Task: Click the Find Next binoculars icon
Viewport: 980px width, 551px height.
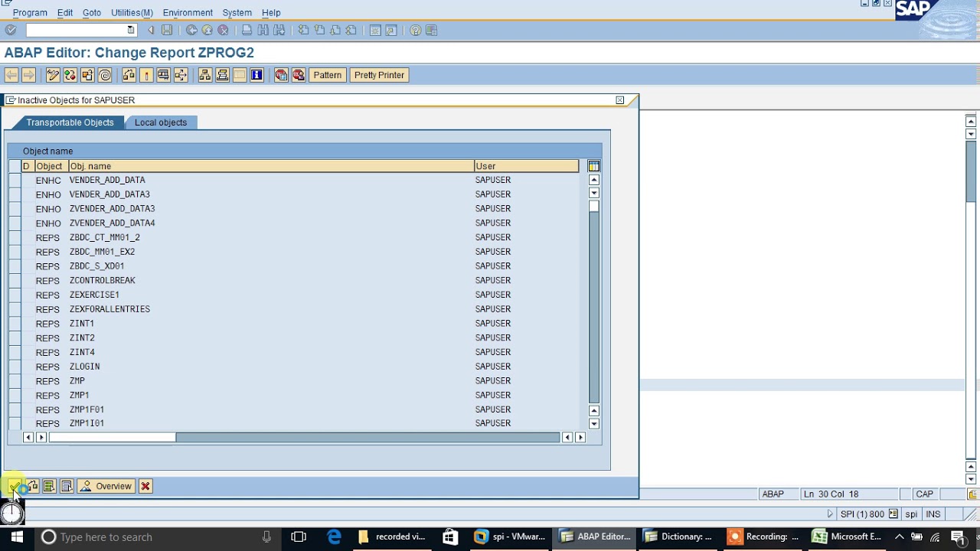Action: pyautogui.click(x=279, y=30)
